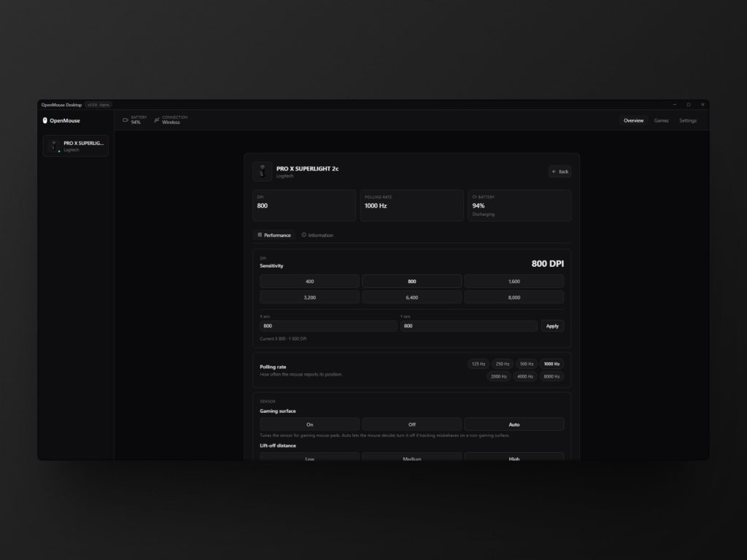Select the 1,600 DPI preset

[x=514, y=281]
